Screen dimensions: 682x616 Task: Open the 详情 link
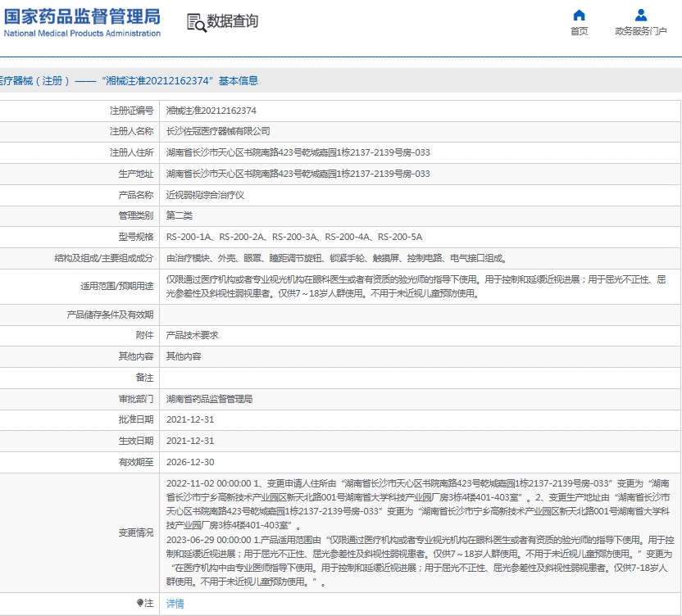175,604
